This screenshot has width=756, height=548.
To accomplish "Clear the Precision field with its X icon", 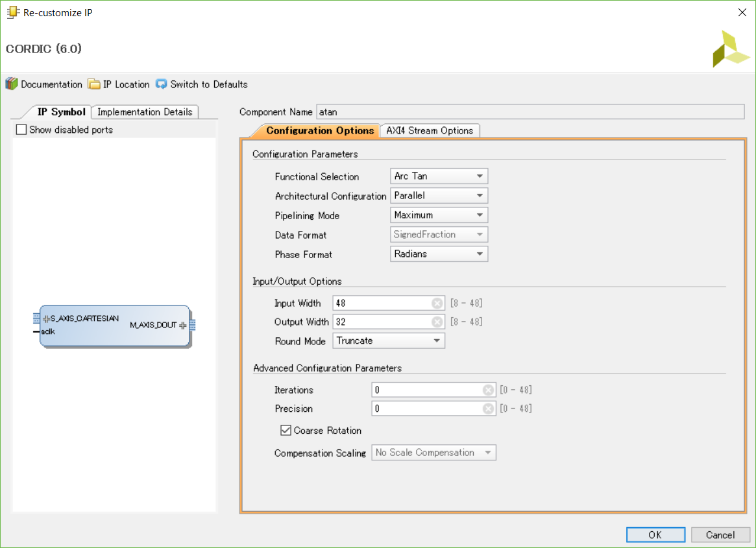I will [x=488, y=409].
